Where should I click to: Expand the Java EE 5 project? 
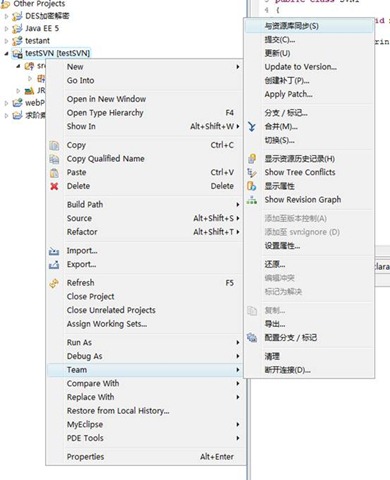(6, 29)
